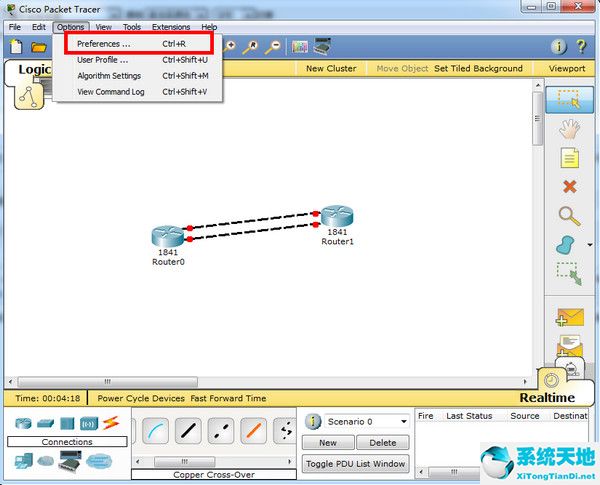600x485 pixels.
Task: Choose the Select tool
Action: pyautogui.click(x=569, y=100)
